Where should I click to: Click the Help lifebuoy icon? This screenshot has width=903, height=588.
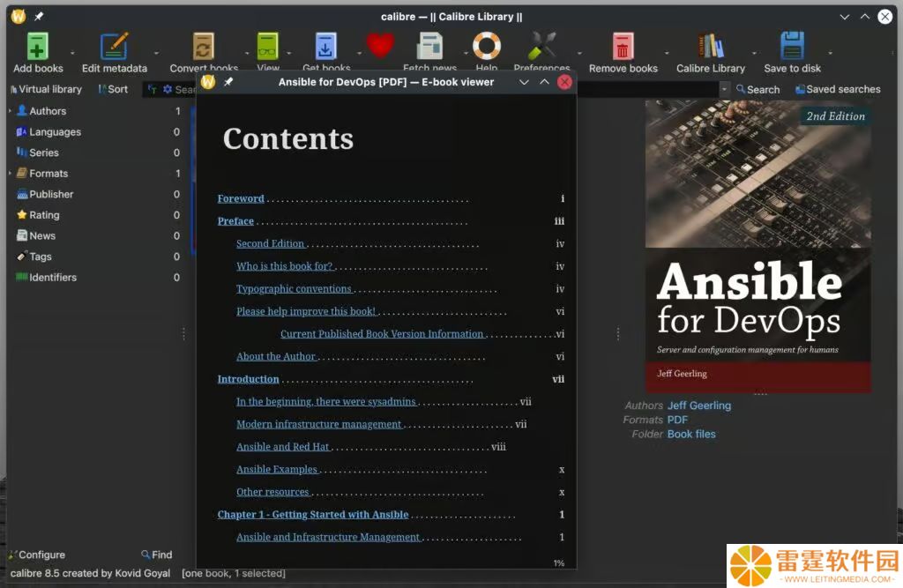(x=487, y=46)
